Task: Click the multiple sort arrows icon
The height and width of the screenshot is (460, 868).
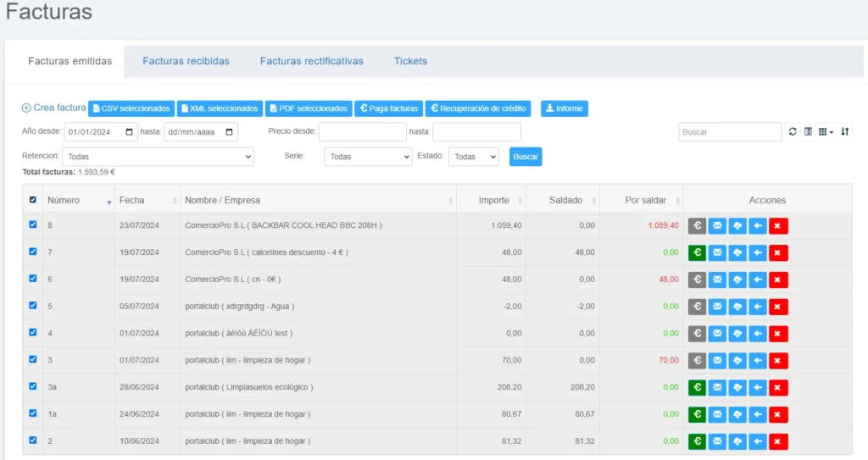Action: (845, 132)
